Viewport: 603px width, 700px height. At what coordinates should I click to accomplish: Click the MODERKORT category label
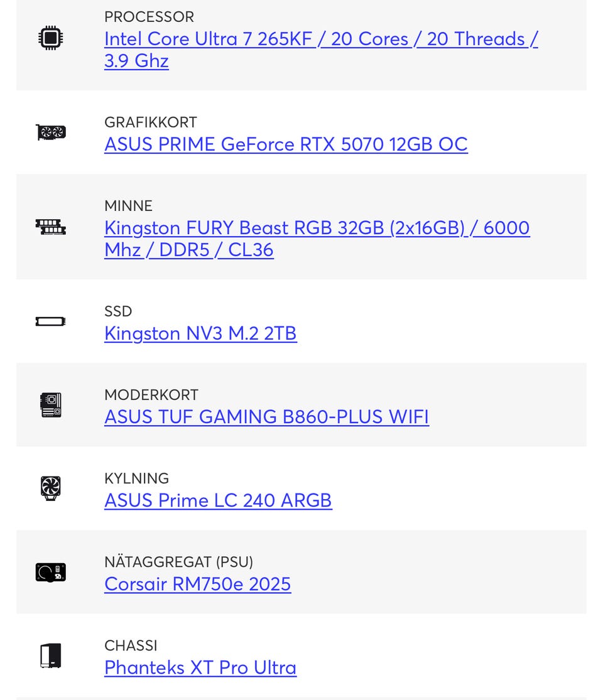[x=151, y=395]
